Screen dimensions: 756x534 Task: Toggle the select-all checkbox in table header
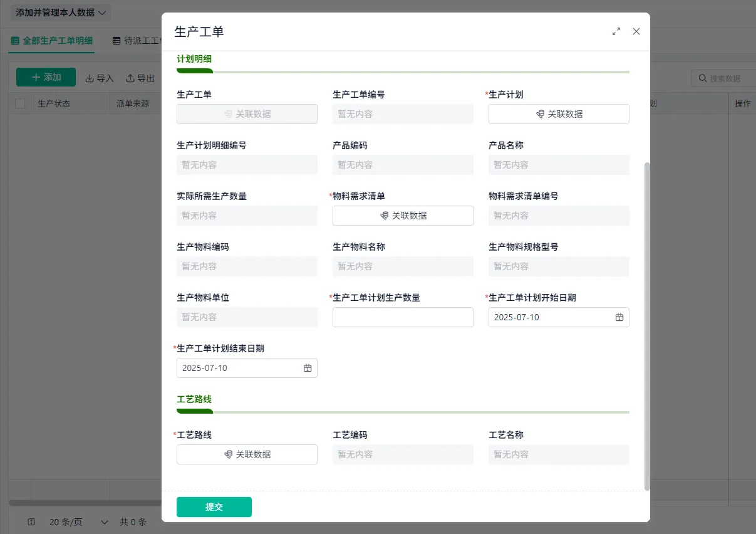pos(20,103)
